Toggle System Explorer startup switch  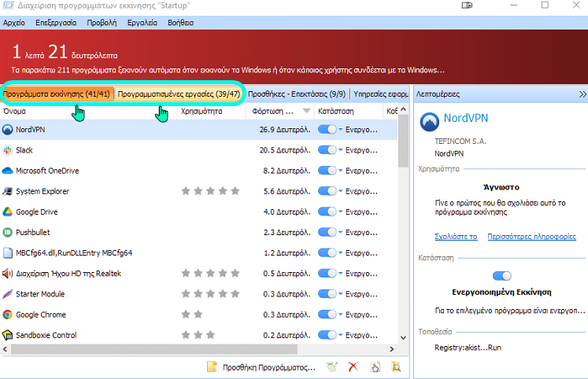[327, 191]
